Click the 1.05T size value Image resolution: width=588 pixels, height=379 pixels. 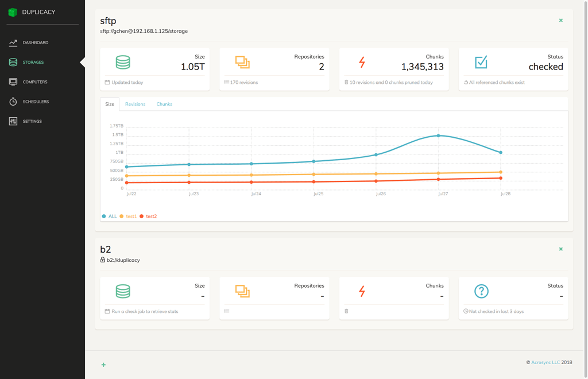[x=193, y=67]
